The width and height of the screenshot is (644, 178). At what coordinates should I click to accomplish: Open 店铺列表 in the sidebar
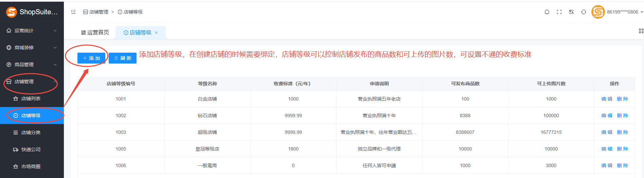(x=31, y=99)
